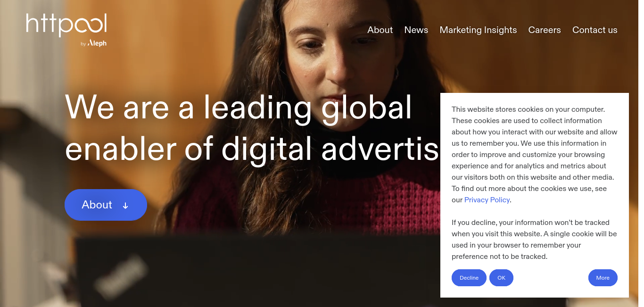
Task: Click the blurred laptop in the hero foreground
Action: coord(255,270)
